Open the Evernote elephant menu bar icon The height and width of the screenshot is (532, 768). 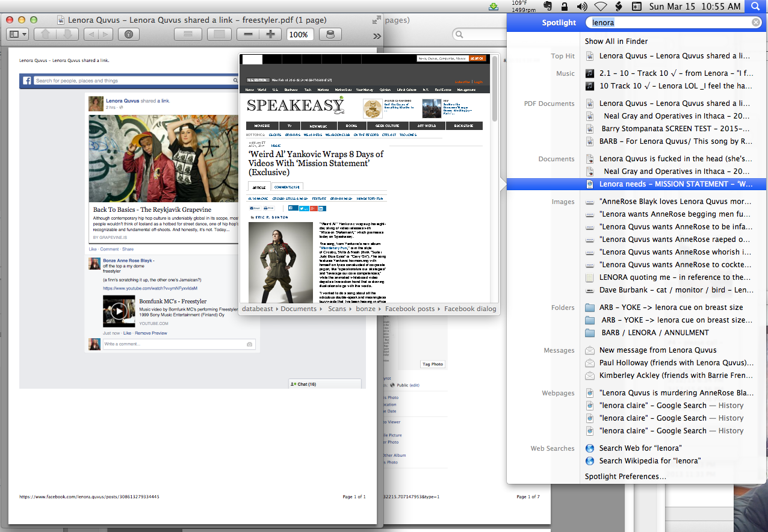click(548, 7)
